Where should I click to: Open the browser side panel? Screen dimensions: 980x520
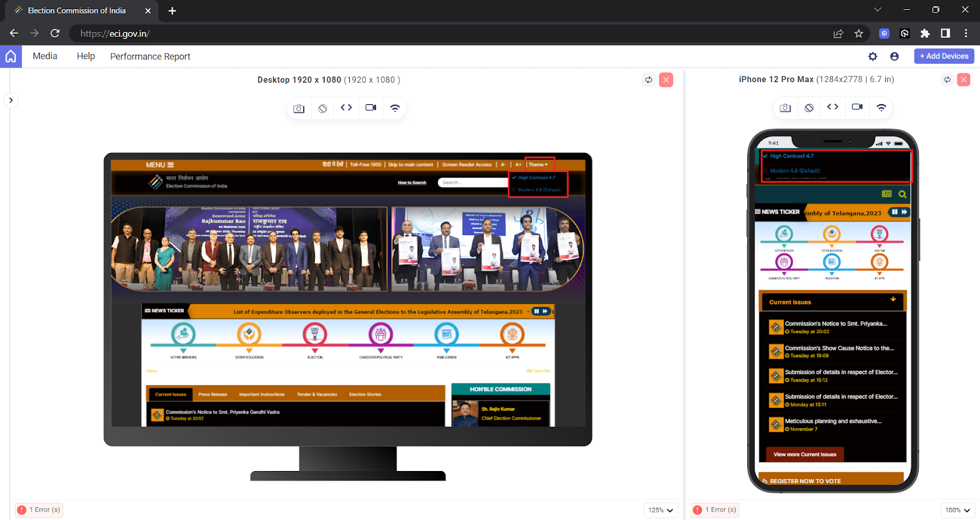coord(946,34)
